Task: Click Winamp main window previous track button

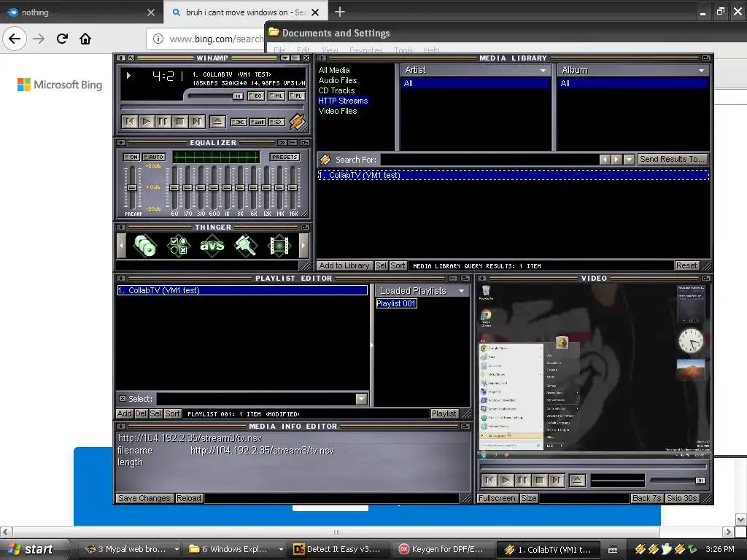Action: 130,122
